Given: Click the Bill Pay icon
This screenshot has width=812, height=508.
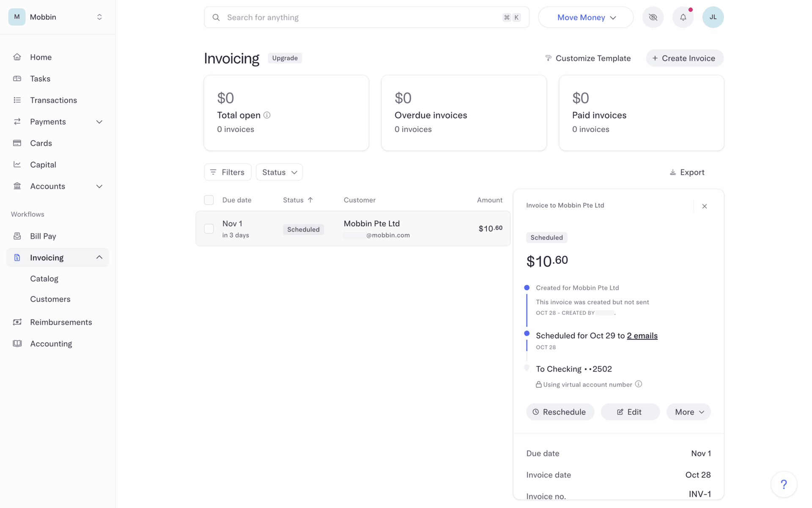Looking at the screenshot, I should coord(17,236).
